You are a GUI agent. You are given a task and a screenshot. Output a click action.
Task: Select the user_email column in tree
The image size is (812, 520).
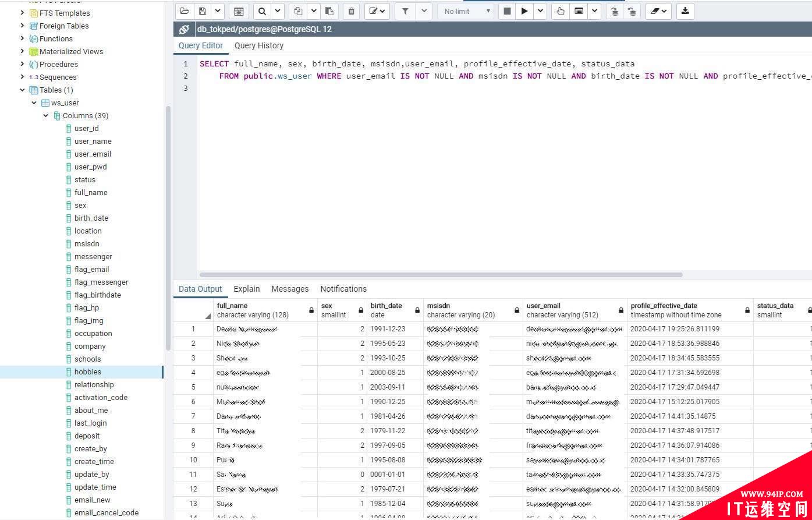click(93, 154)
